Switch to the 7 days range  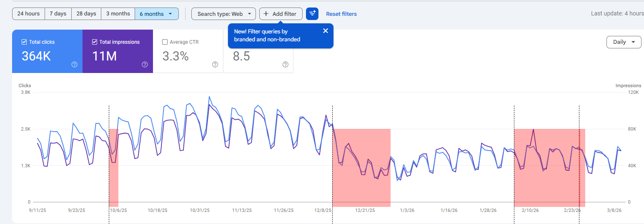click(x=58, y=14)
